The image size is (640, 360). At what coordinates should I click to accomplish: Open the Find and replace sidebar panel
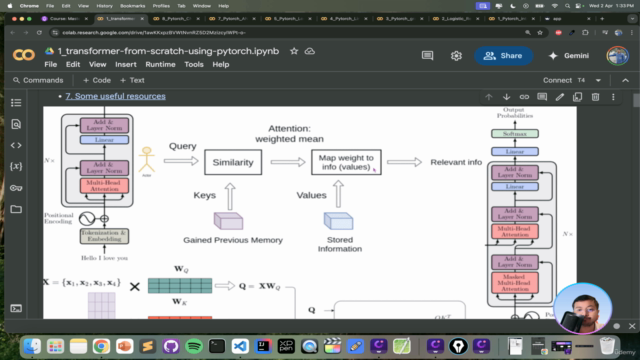[x=16, y=124]
